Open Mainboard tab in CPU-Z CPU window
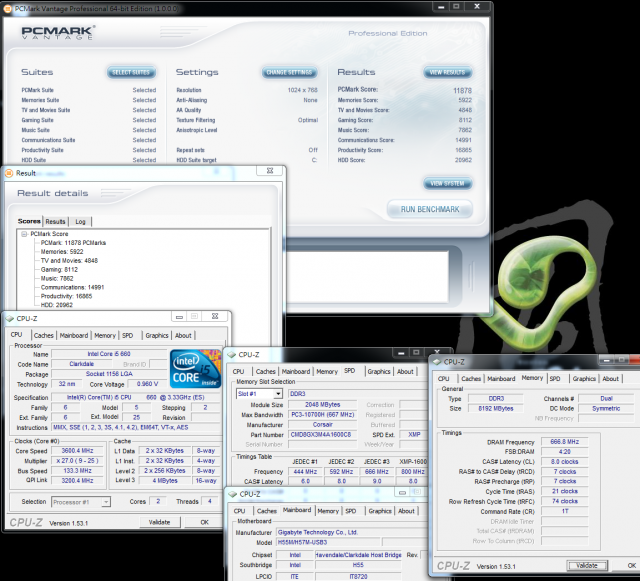This screenshot has height=581, width=640. click(74, 335)
